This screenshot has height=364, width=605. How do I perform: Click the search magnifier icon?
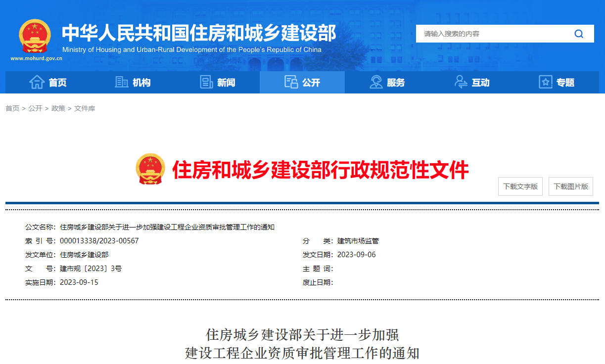tap(579, 34)
